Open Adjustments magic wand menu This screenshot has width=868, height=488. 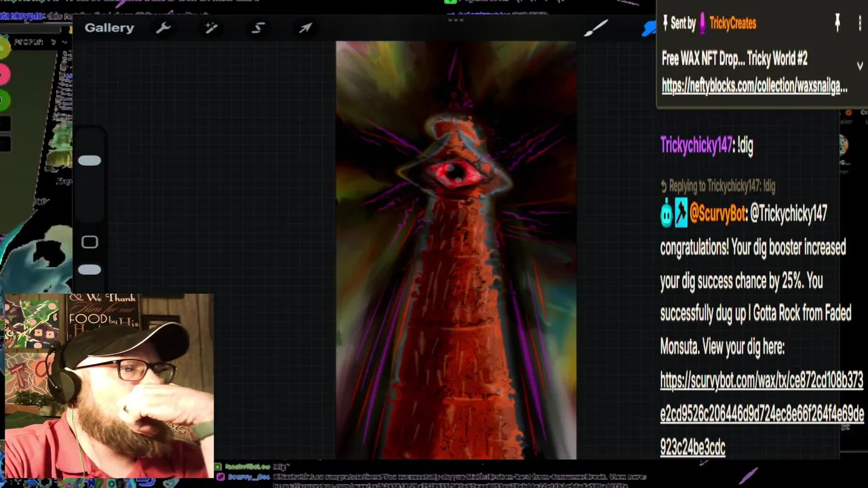[210, 28]
